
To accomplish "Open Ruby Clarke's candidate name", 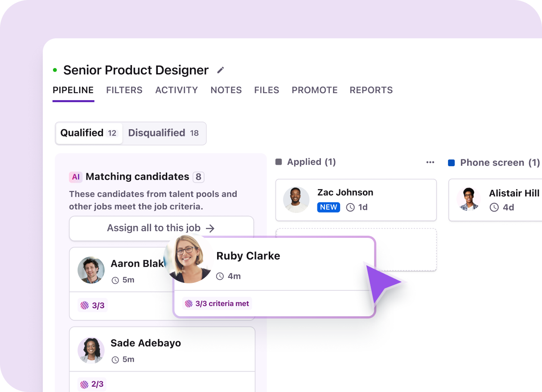I will coord(248,256).
